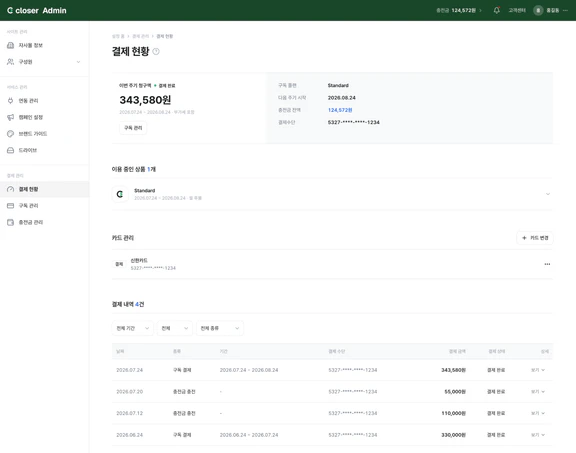Expand the Standard product row chevron
The width and height of the screenshot is (576, 453).
click(548, 194)
